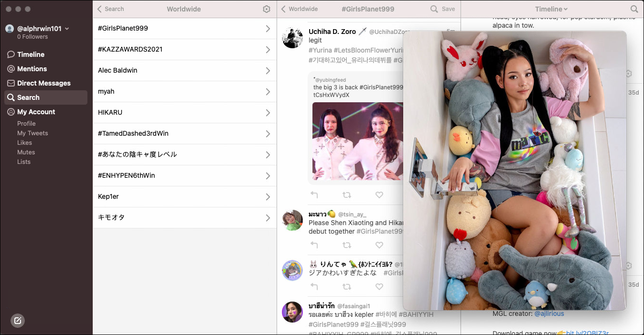Click the compose new tweet icon
The height and width of the screenshot is (335, 644).
(x=18, y=321)
